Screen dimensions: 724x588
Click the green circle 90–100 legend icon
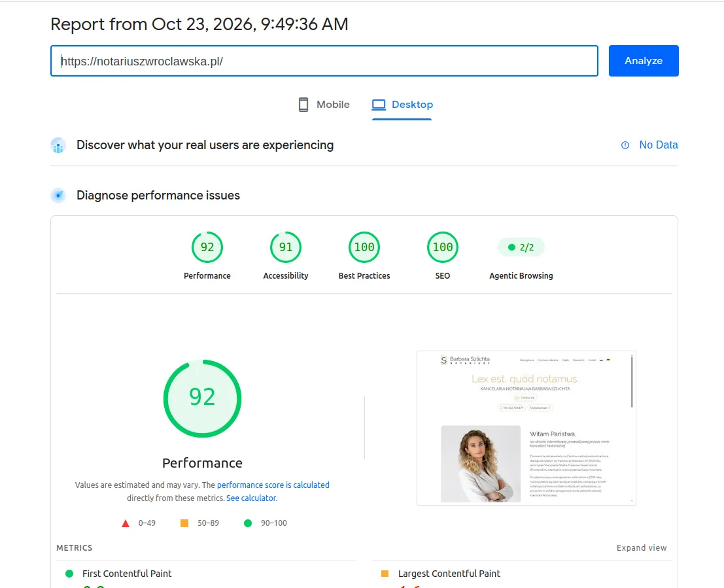coord(247,523)
